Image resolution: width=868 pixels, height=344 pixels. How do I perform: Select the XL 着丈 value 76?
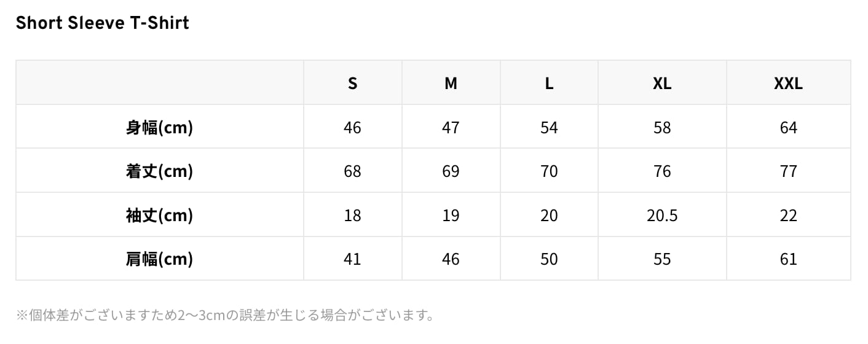(662, 171)
